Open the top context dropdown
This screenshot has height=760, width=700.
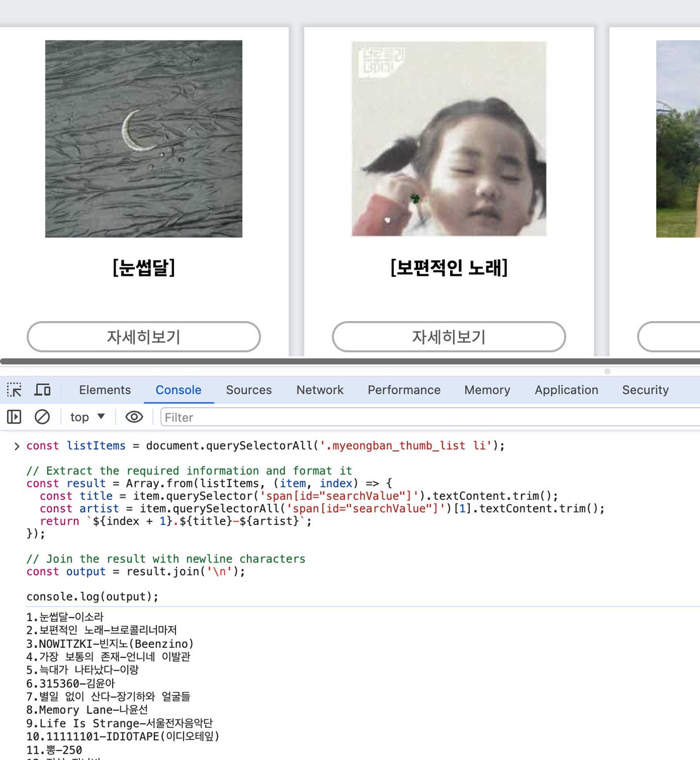point(87,417)
